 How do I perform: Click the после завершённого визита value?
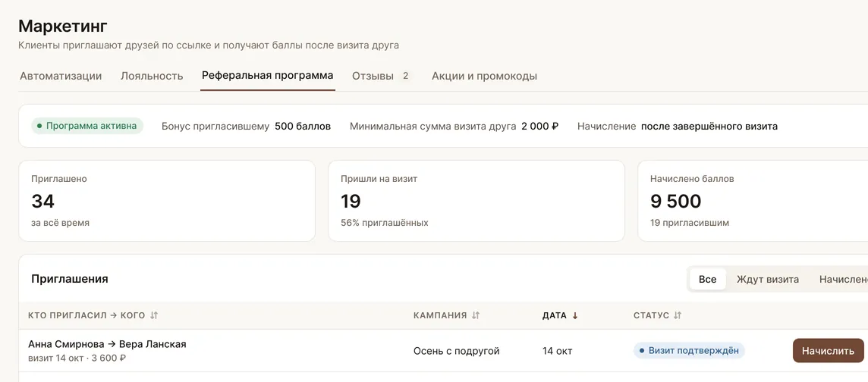point(709,126)
